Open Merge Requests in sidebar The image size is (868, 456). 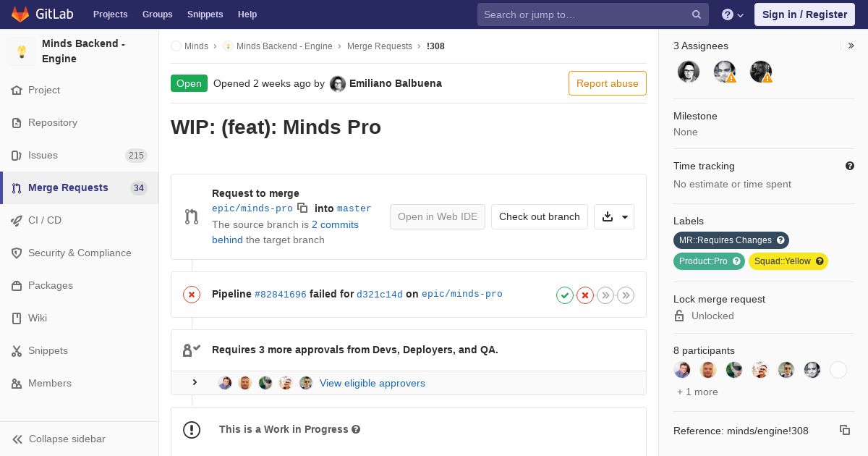[80, 187]
